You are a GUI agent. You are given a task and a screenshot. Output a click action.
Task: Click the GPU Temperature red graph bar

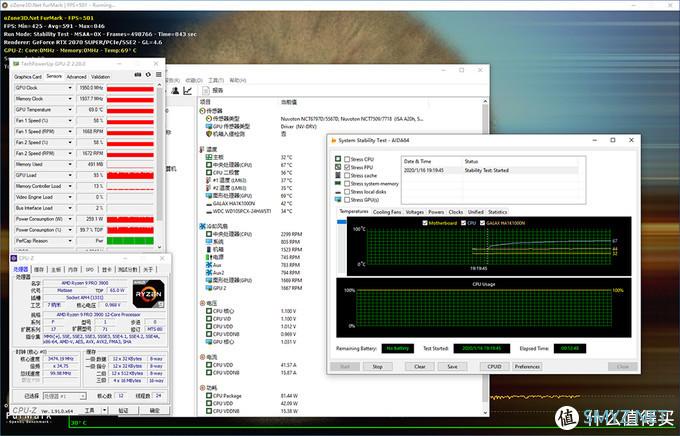click(130, 110)
